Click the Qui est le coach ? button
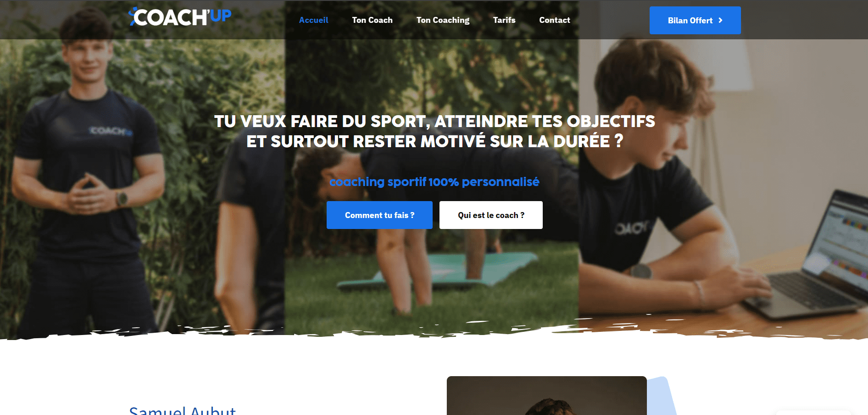This screenshot has width=868, height=415. (x=491, y=215)
